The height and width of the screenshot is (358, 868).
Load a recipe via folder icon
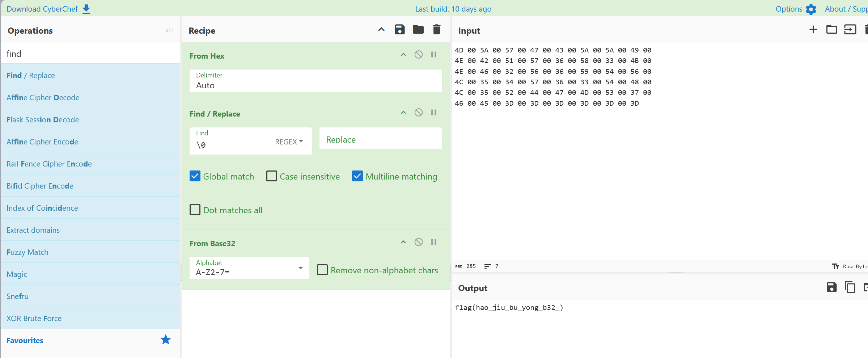[418, 30]
